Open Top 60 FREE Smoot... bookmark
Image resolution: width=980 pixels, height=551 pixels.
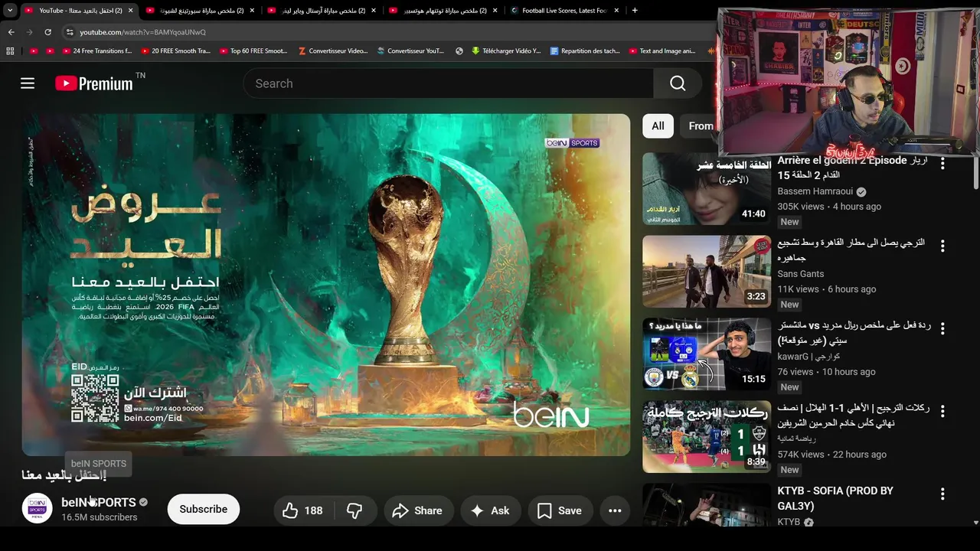(253, 51)
